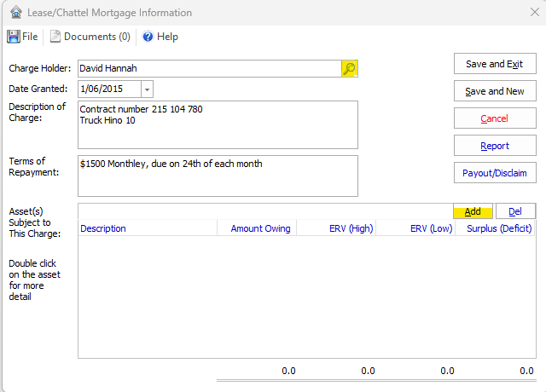This screenshot has width=546, height=392.
Task: Open the Date Granted calendar dropdown
Action: coord(147,89)
